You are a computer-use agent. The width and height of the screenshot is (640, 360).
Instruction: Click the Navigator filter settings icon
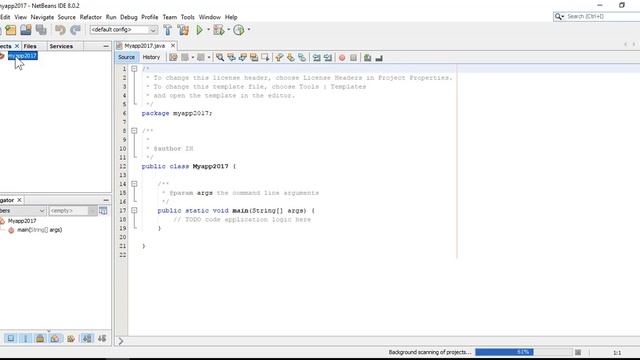[x=103, y=211]
